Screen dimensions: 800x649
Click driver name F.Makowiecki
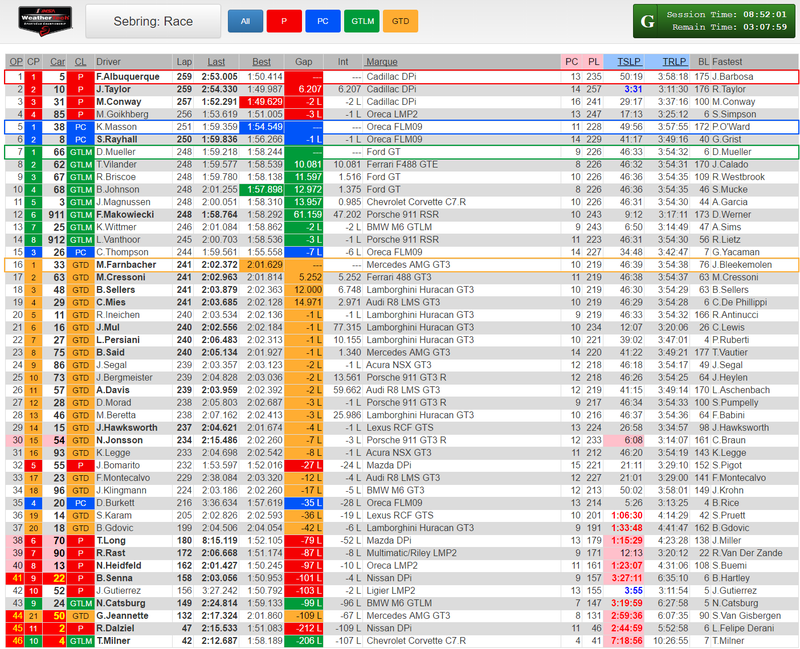point(126,215)
